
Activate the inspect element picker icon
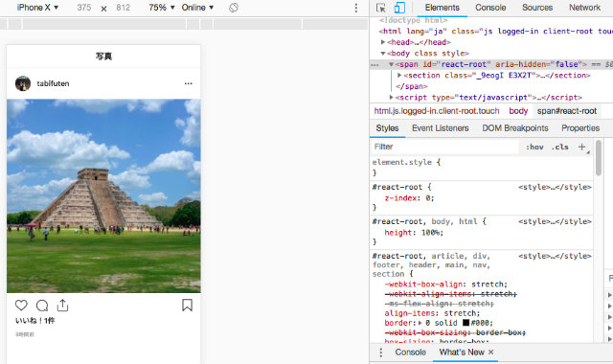(x=381, y=8)
